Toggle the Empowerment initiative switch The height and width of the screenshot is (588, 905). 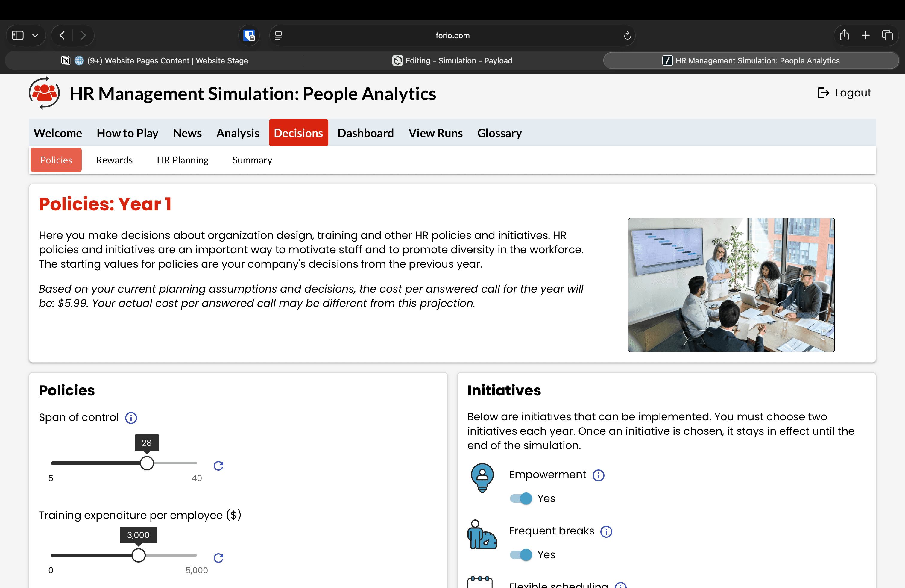[520, 498]
